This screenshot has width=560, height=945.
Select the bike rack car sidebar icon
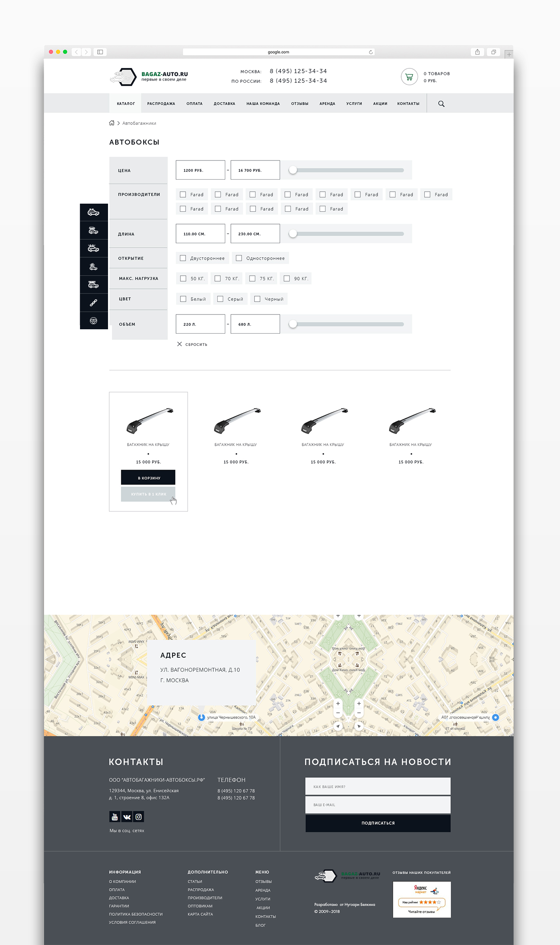[x=94, y=266]
